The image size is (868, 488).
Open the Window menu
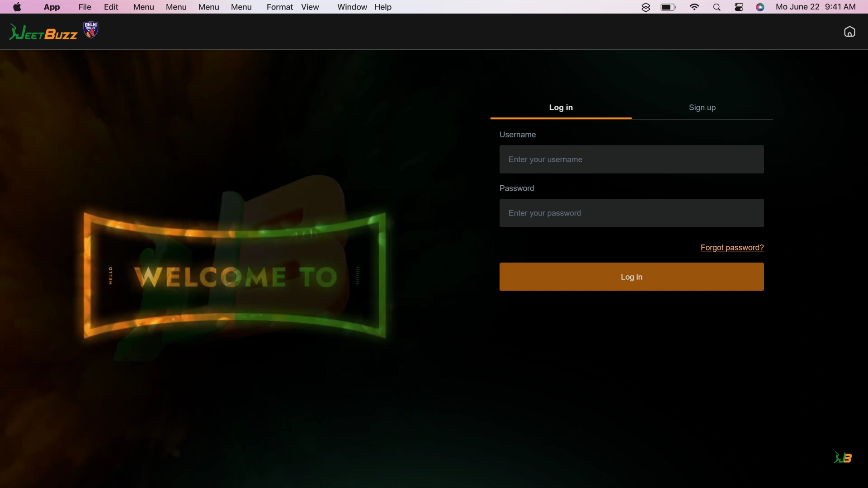352,7
